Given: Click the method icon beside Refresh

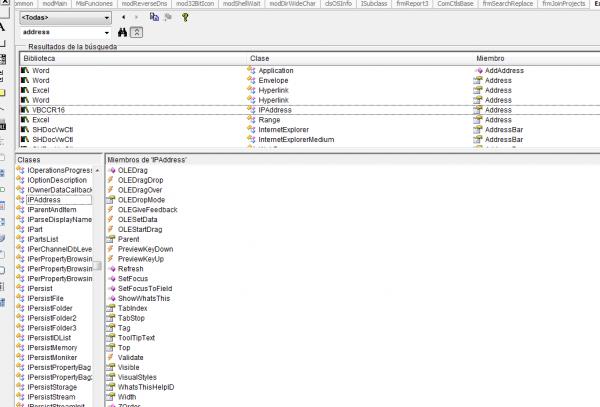Looking at the screenshot, I should (x=112, y=269).
